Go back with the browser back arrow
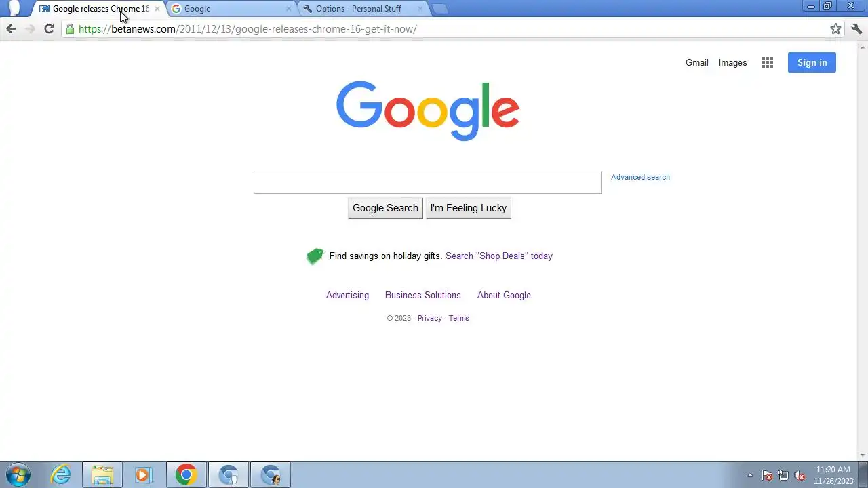Image resolution: width=868 pixels, height=488 pixels. tap(11, 28)
